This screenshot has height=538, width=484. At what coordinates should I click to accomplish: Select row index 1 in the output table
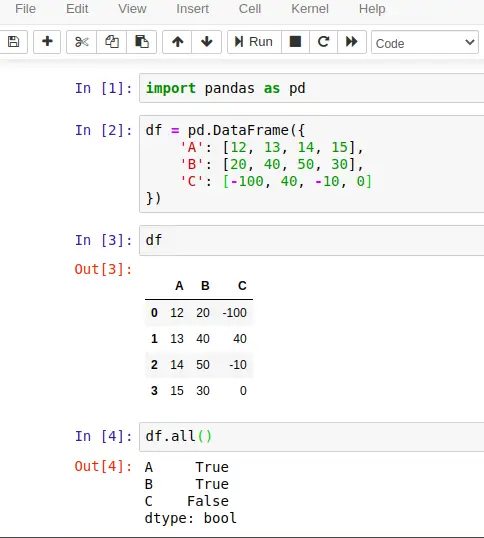[x=154, y=339]
